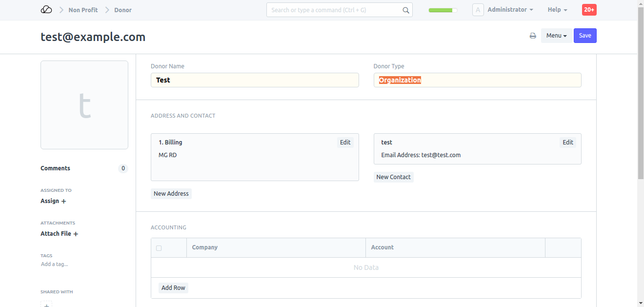
Task: Click the plus icon beside Attach File
Action: [x=76, y=234]
